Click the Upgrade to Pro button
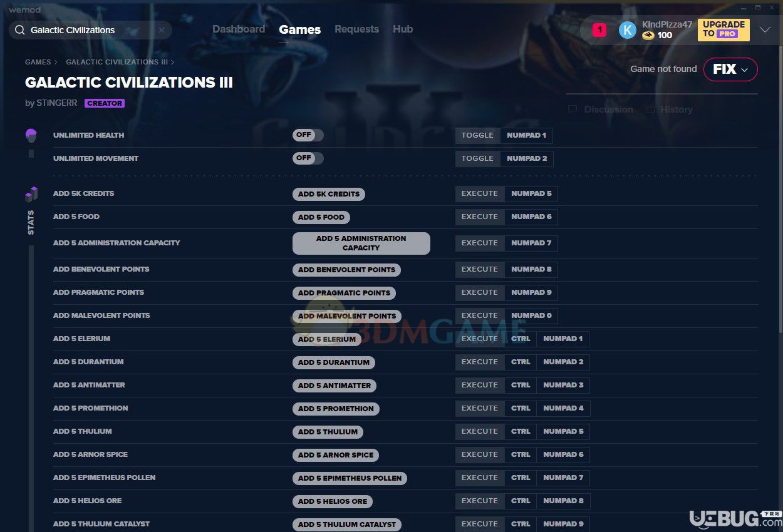Screen dimensions: 783x532 click(x=723, y=29)
